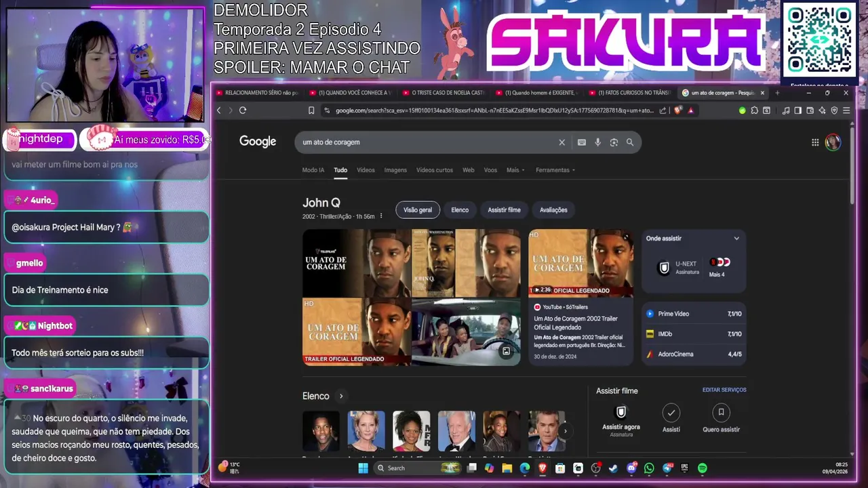Submit the search using the magnifier icon
This screenshot has width=868, height=488.
click(630, 142)
